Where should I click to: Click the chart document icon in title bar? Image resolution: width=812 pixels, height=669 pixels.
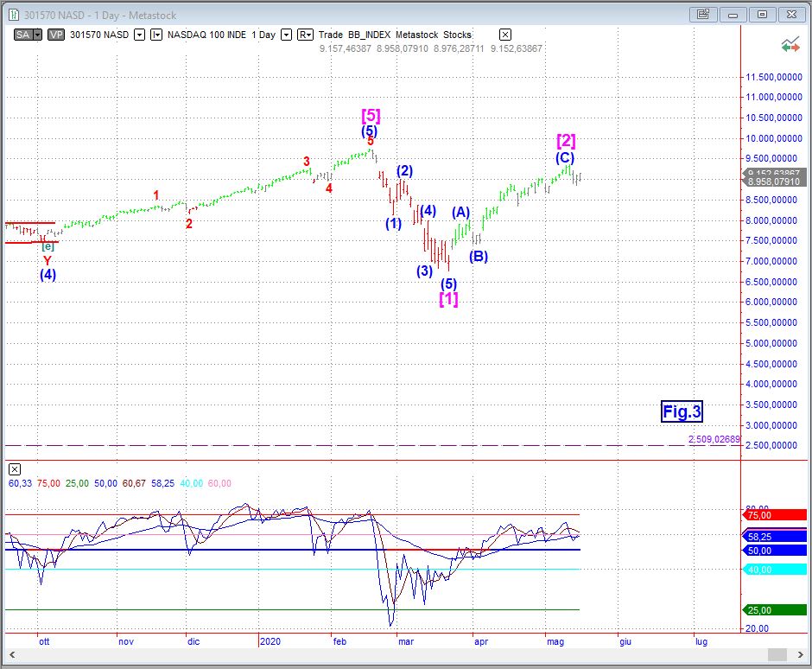[x=13, y=15]
